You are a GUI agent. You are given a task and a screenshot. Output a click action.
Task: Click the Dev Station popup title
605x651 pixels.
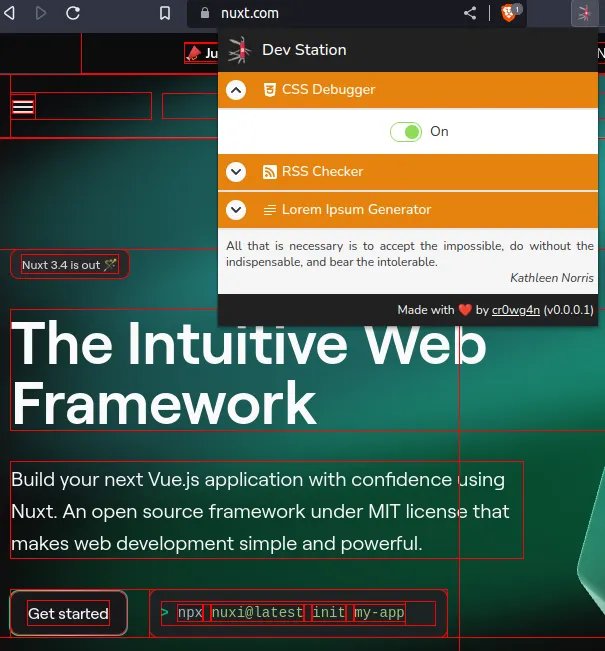click(x=304, y=50)
